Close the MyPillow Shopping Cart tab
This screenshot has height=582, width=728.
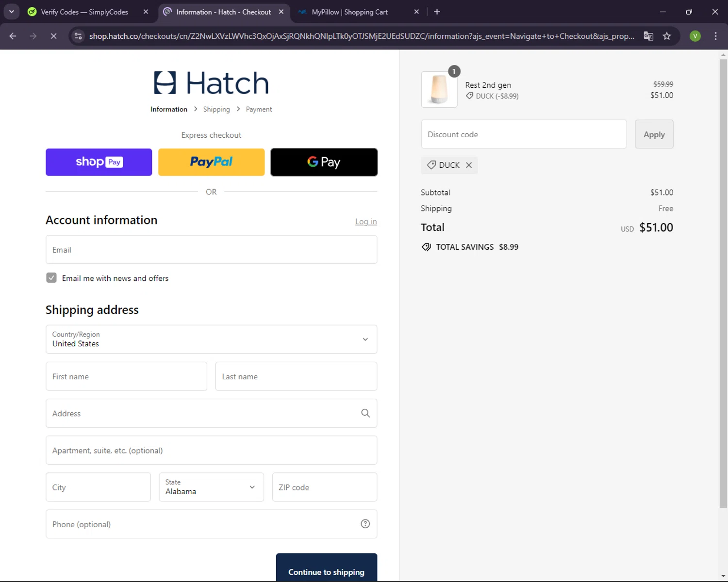pos(416,12)
